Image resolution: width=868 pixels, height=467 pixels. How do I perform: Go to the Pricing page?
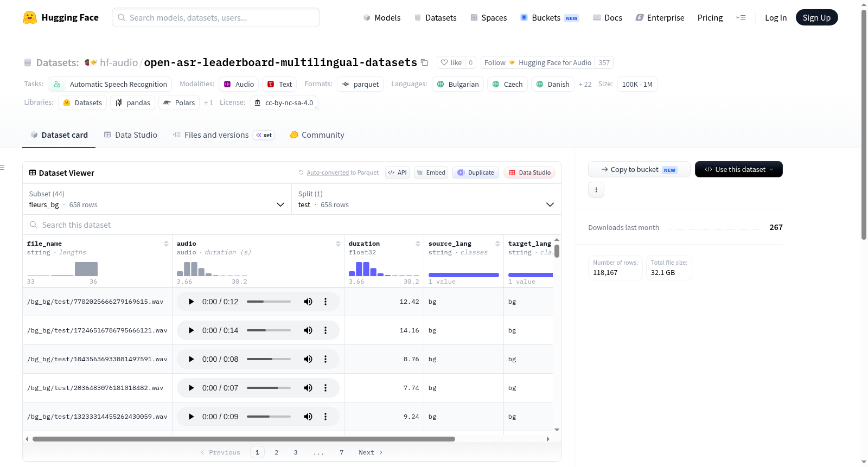pyautogui.click(x=710, y=18)
